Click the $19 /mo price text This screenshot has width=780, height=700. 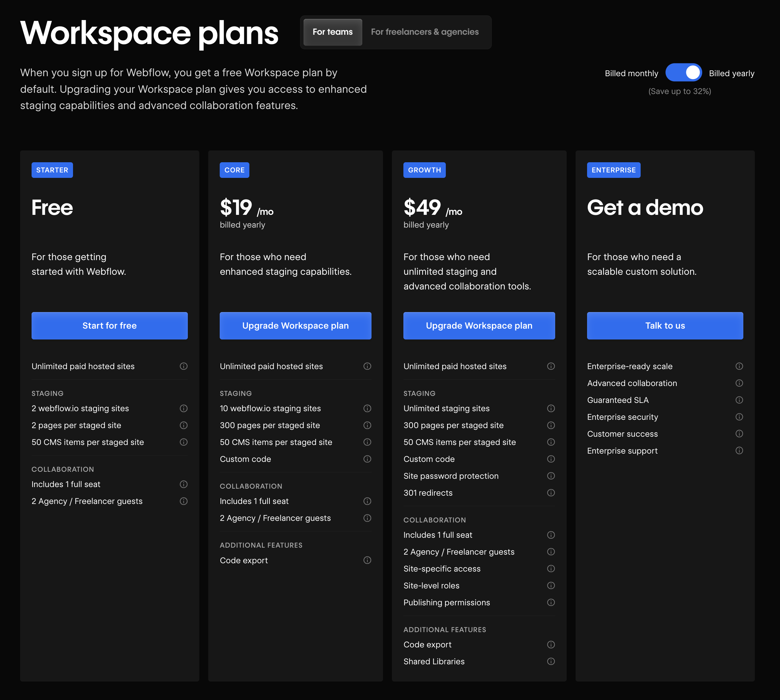click(247, 208)
